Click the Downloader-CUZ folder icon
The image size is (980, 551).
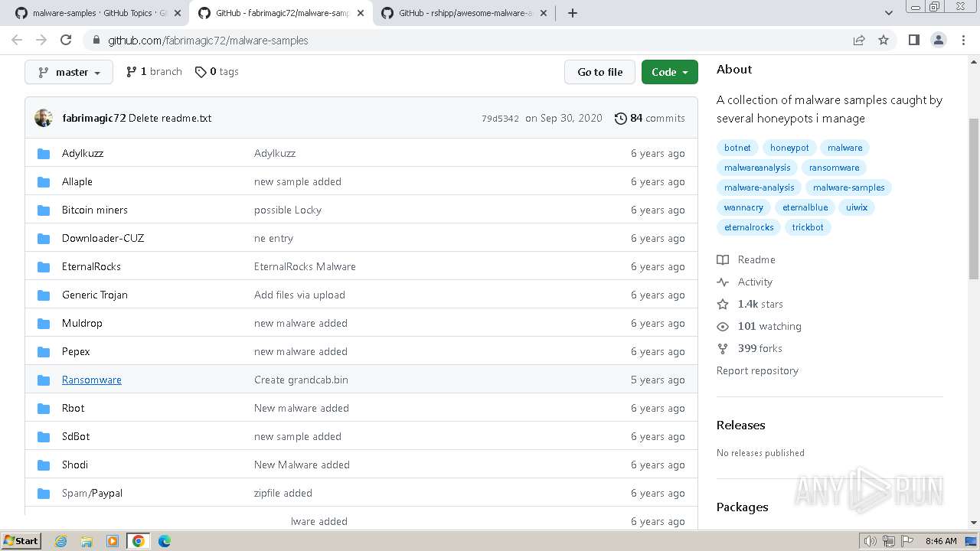coord(44,238)
